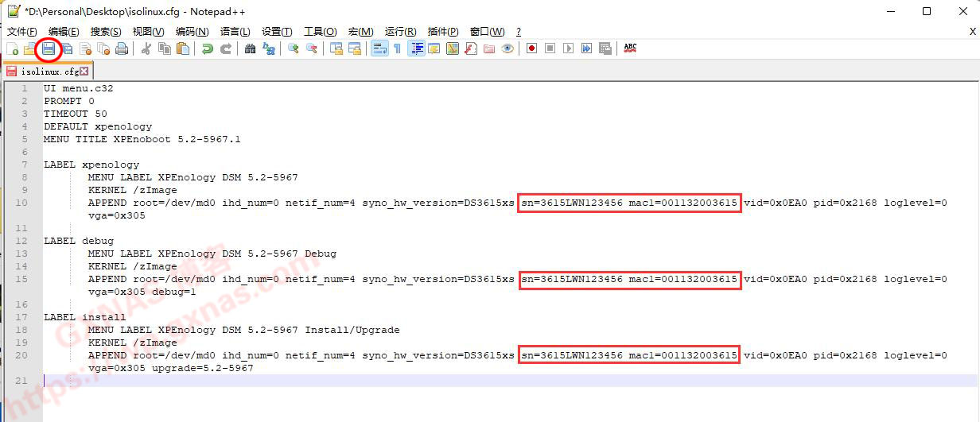Viewport: 980px width, 422px height.
Task: Click the Save All toolbar icon
Action: 68,48
